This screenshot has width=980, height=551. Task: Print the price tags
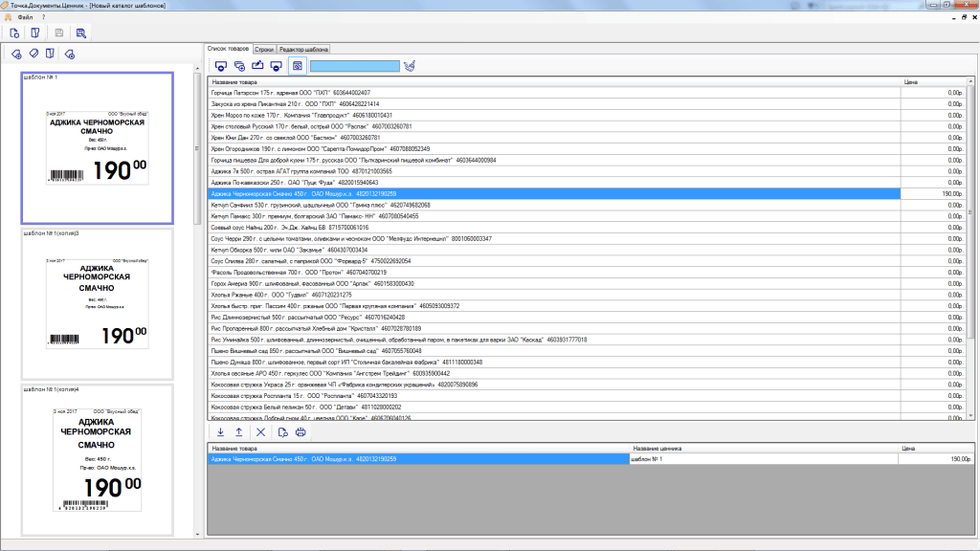pyautogui.click(x=301, y=432)
